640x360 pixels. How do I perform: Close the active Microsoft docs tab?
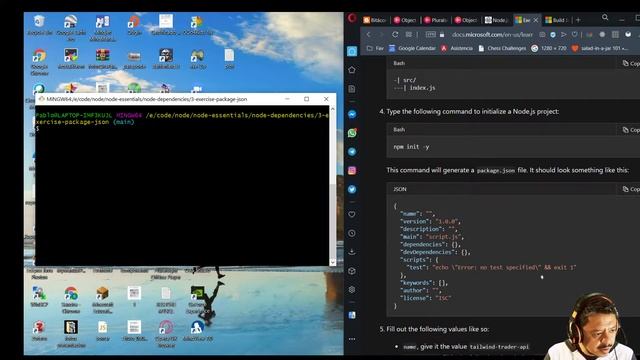[536, 20]
